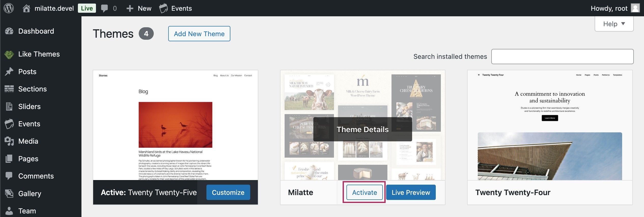The height and width of the screenshot is (217, 644).
Task: Customize the active Twenty Twenty-Five theme
Action: point(228,192)
